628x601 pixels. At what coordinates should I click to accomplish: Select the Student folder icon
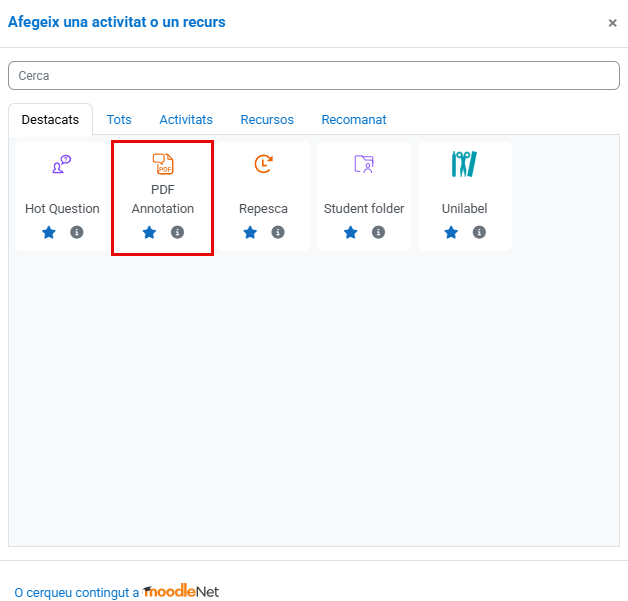364,164
